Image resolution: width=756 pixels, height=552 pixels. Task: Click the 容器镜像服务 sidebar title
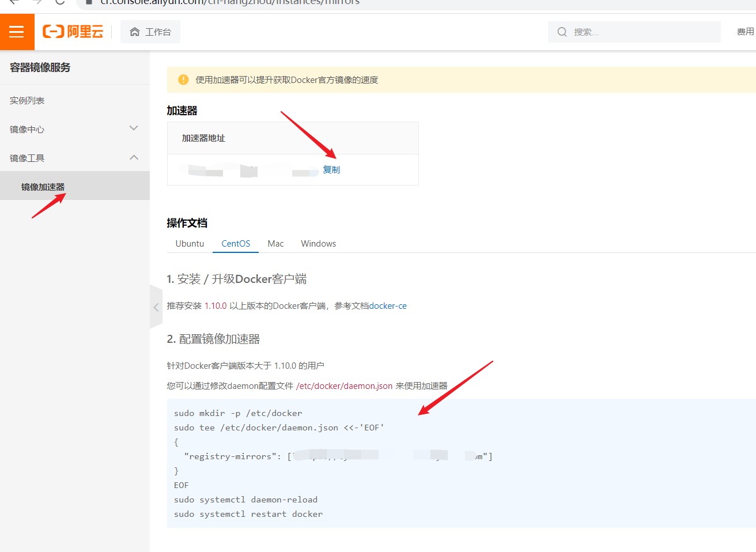point(40,67)
